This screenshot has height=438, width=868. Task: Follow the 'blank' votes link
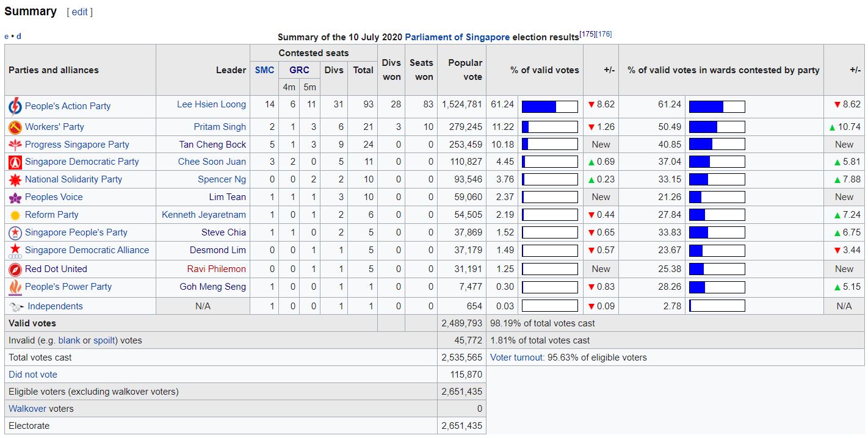click(69, 341)
